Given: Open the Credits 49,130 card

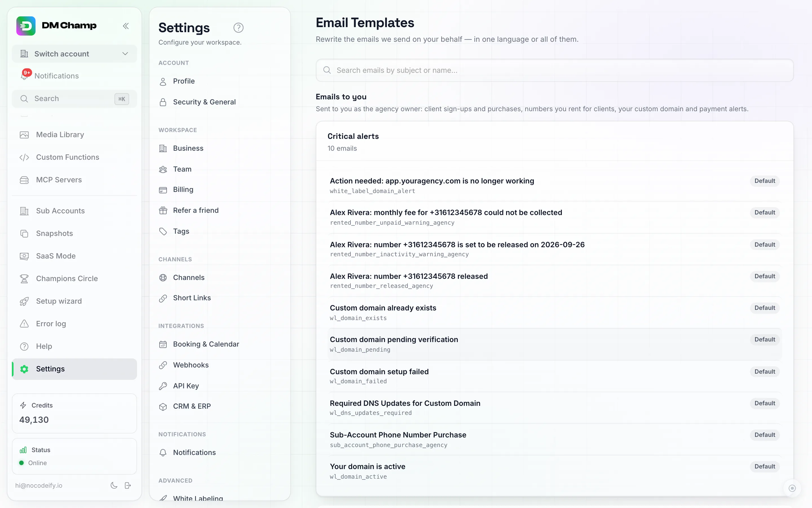Looking at the screenshot, I should (74, 413).
